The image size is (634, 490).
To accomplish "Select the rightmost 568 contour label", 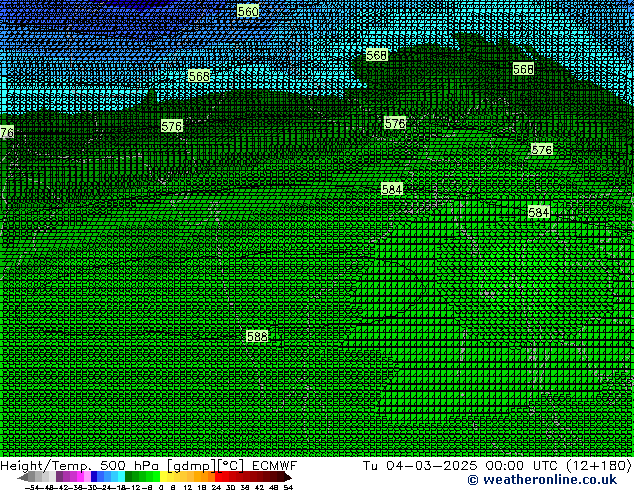I will [x=523, y=69].
